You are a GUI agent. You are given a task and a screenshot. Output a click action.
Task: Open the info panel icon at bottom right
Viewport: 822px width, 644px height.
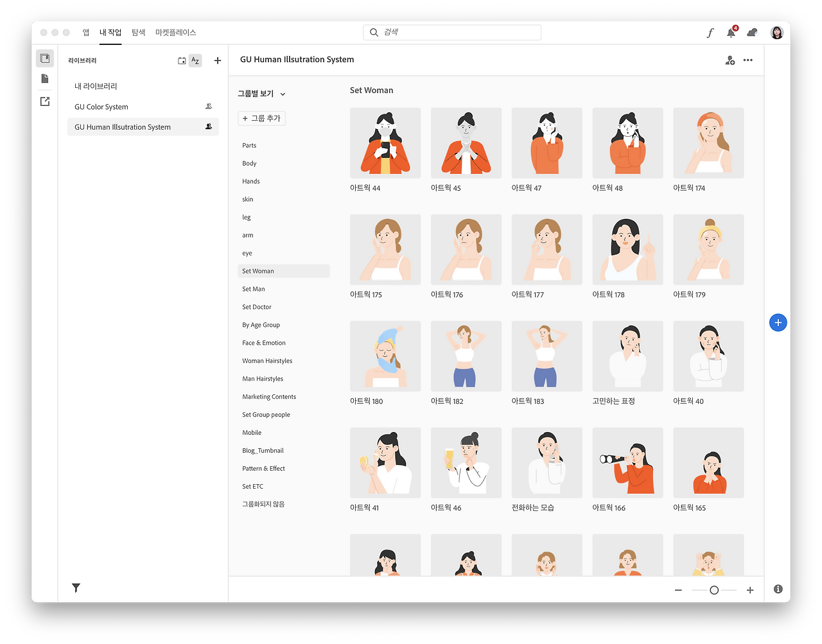point(778,589)
